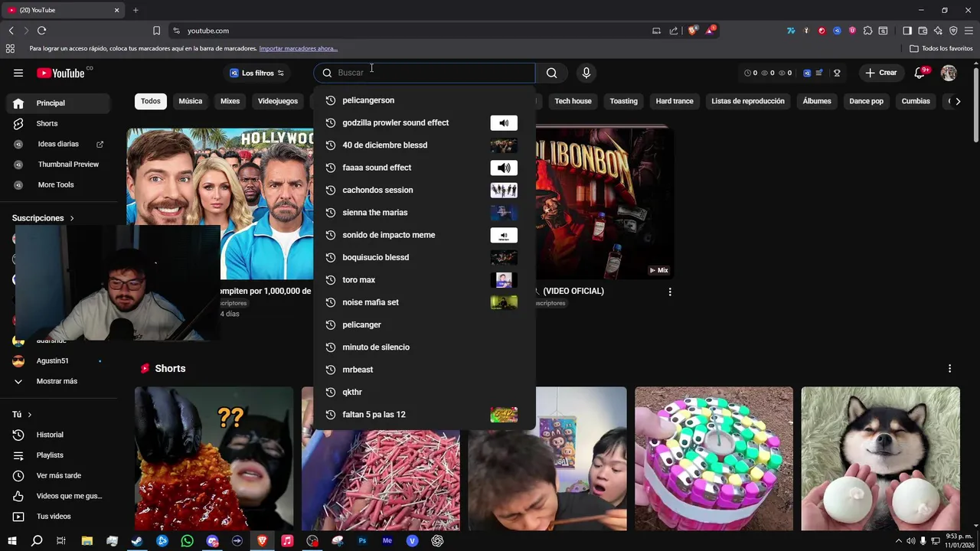This screenshot has height=551, width=980.
Task: Open Windows taskbar search
Action: (37, 541)
